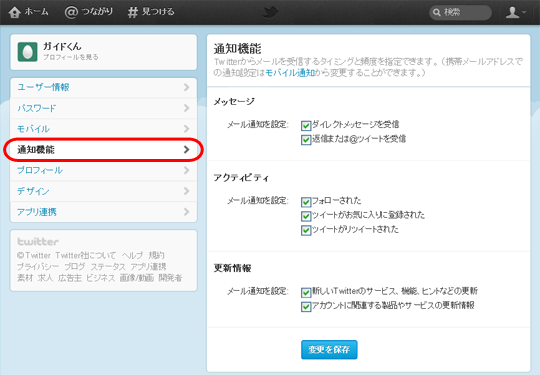
Task: Open the 広告主 footer link
Action: click(x=70, y=278)
